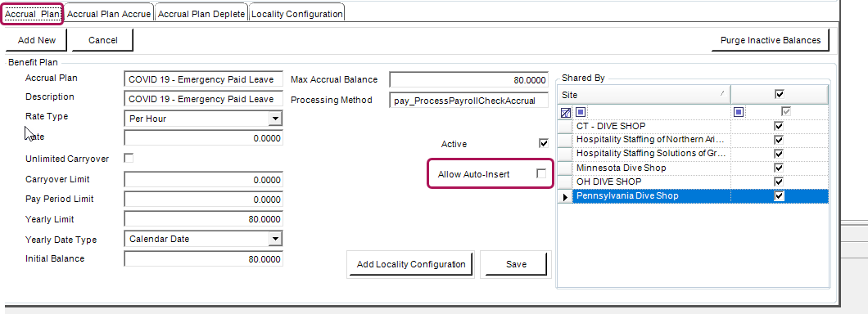Click the Save button
This screenshot has height=314, width=868.
click(x=516, y=264)
